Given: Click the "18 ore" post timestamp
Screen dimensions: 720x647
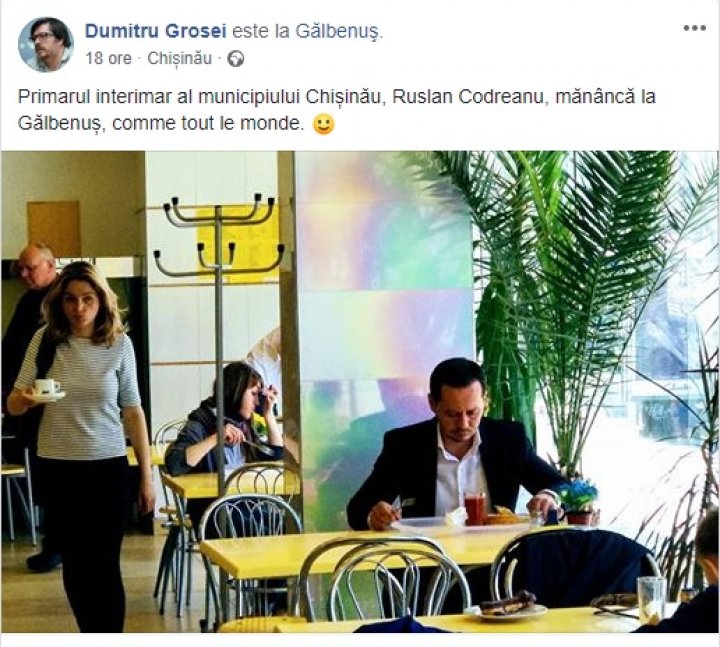Looking at the screenshot, I should coord(108,59).
